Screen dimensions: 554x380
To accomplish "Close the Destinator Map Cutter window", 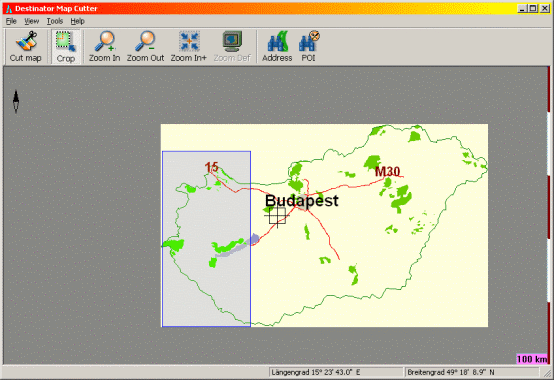I will [545, 8].
